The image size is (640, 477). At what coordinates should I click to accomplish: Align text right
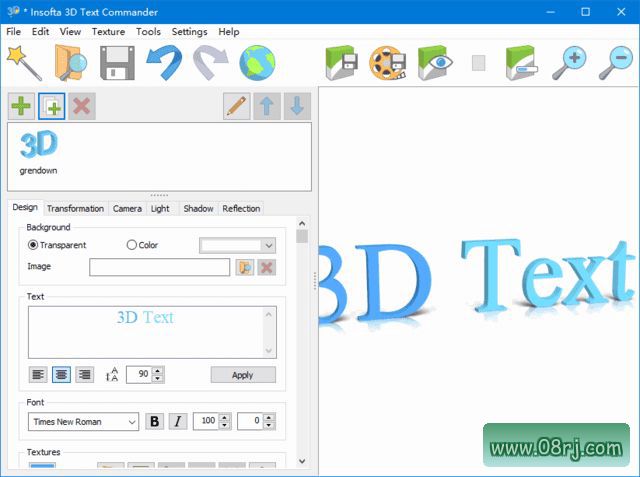click(x=84, y=375)
